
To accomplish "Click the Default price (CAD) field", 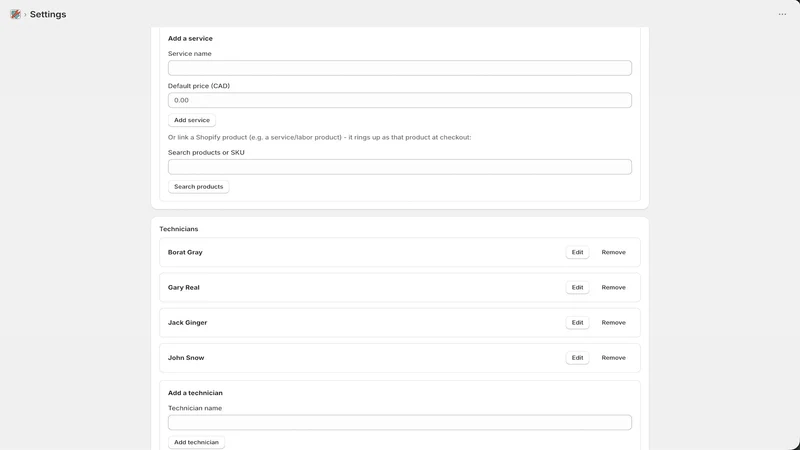I will tap(399, 100).
